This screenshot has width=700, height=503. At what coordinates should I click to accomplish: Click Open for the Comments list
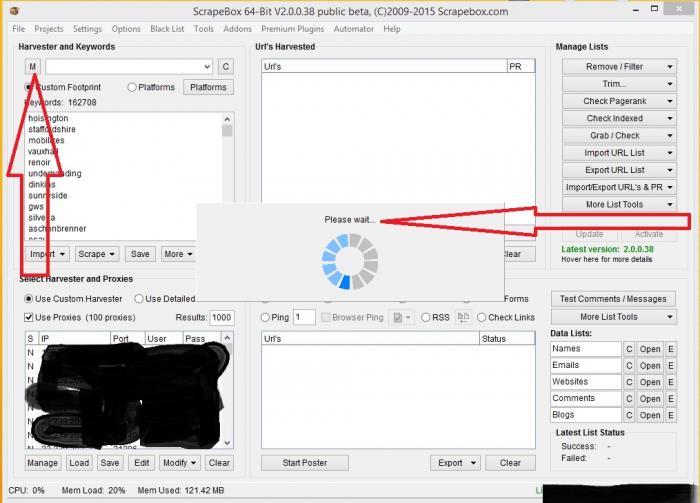(x=650, y=399)
